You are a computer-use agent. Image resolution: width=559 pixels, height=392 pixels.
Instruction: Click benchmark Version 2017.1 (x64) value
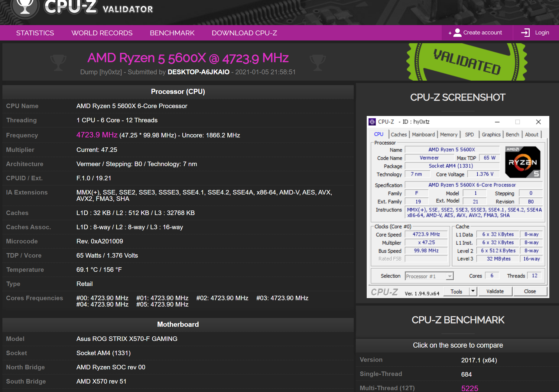[x=479, y=360]
